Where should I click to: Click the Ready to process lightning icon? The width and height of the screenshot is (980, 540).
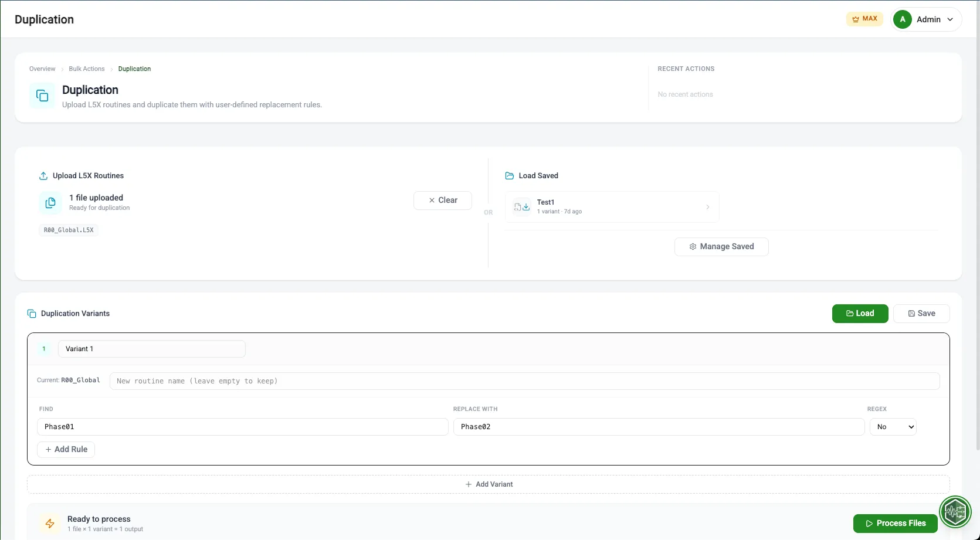pos(50,524)
